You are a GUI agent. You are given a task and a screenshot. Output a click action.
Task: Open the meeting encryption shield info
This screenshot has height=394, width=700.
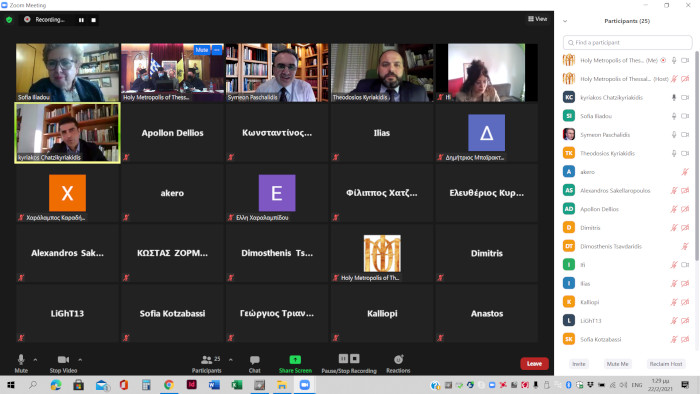(9, 20)
